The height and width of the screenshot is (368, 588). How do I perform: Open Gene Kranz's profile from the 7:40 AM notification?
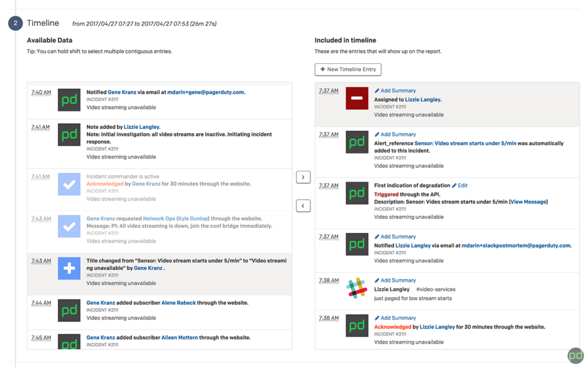click(x=122, y=92)
